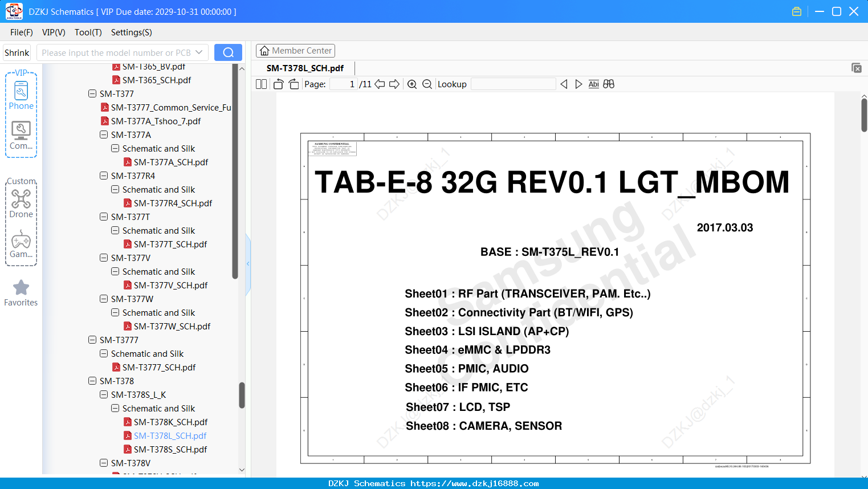The height and width of the screenshot is (489, 868).
Task: Open SM-T377A_SCH.pdf file
Action: (171, 162)
